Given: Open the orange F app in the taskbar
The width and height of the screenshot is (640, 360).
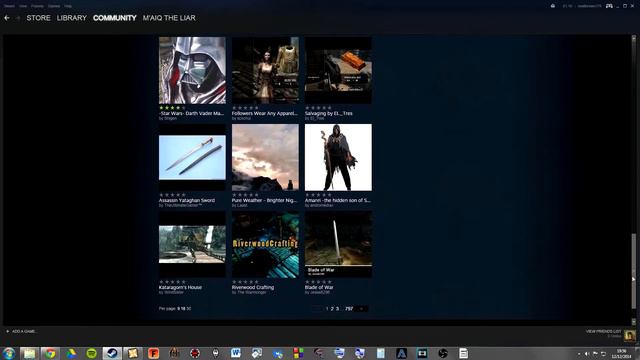Looking at the screenshot, I should point(153,353).
